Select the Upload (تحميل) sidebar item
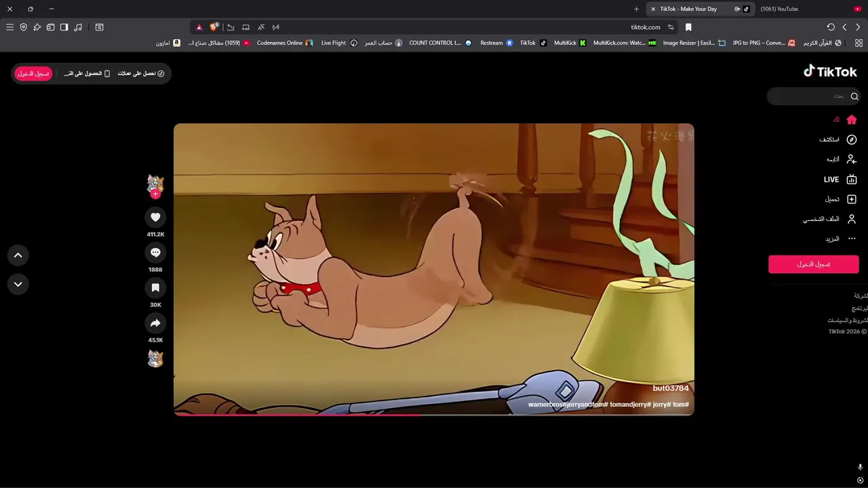 [841, 199]
